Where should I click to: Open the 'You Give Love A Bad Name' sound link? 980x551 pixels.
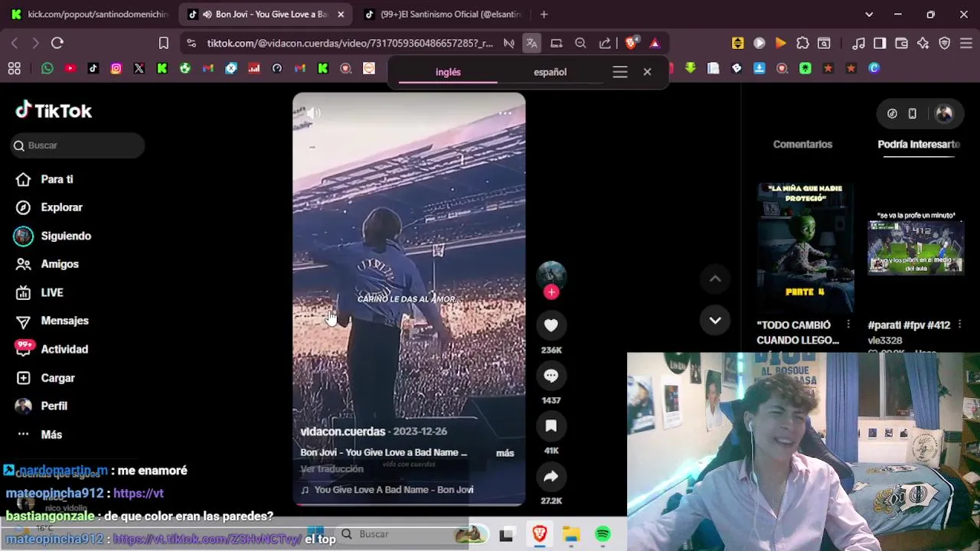coord(387,490)
